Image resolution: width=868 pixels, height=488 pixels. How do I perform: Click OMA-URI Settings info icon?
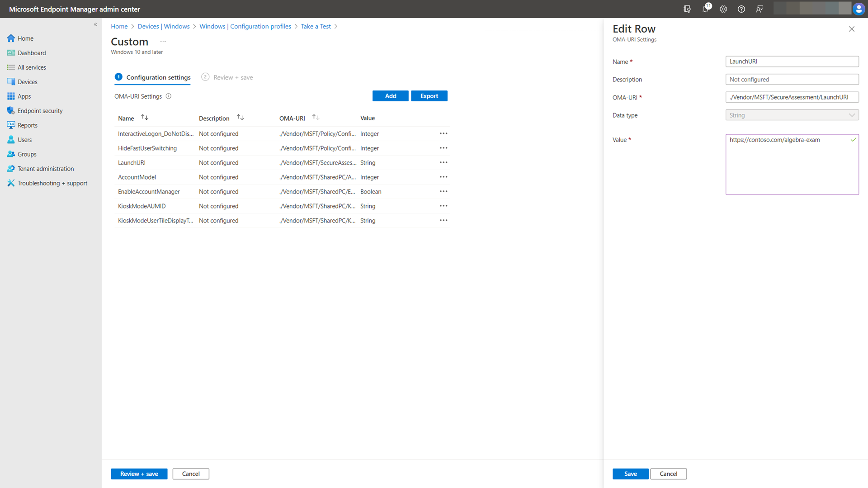point(169,96)
